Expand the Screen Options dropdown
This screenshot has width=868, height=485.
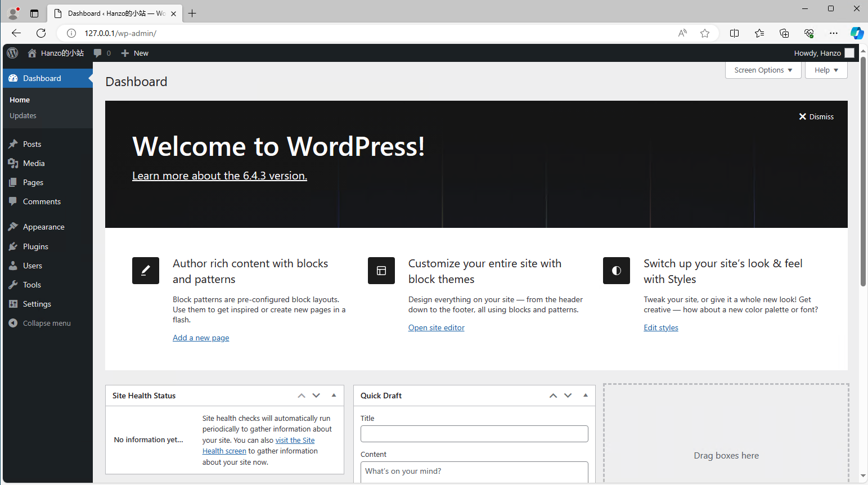763,70
